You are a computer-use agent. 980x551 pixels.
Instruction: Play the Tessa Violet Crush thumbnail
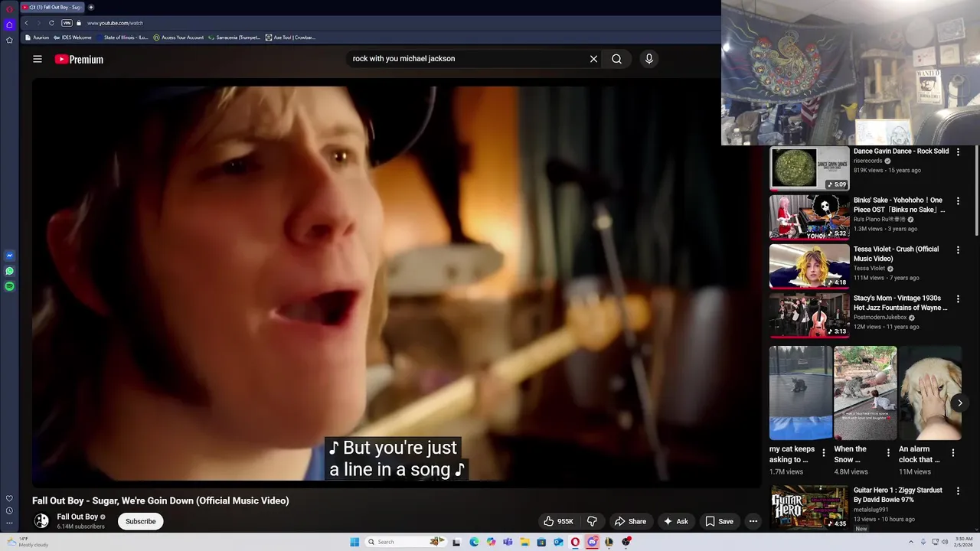click(809, 266)
